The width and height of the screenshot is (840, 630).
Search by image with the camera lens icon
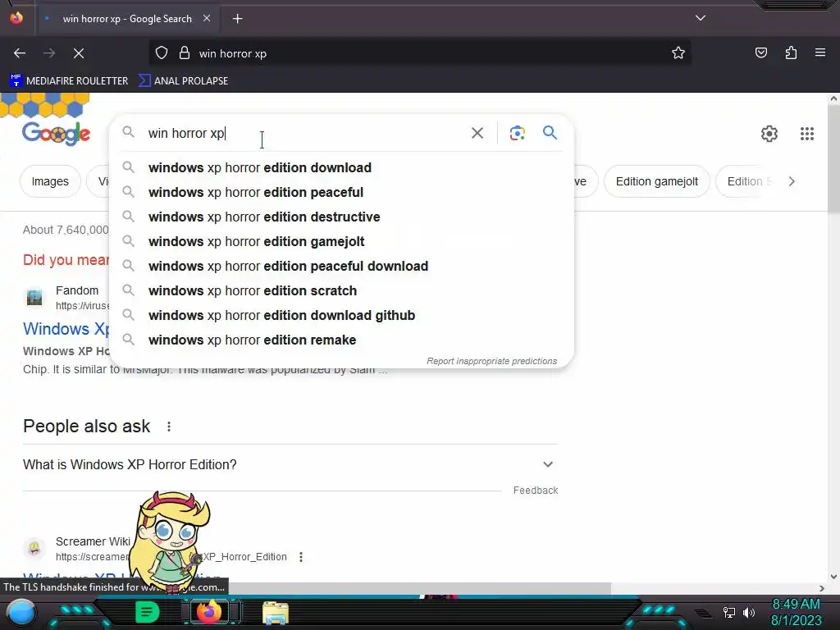517,133
